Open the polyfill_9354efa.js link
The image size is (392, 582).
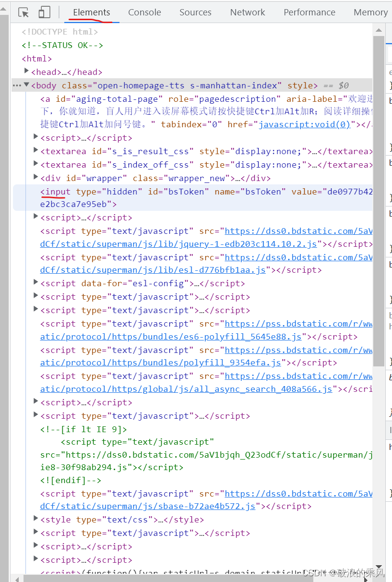point(161,363)
